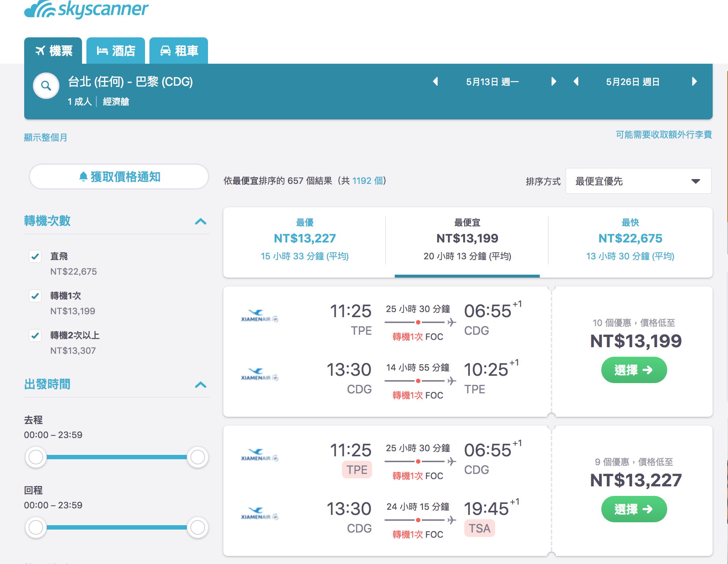Go to previous return date
Viewport: 728px width, 564px height.
click(x=576, y=81)
